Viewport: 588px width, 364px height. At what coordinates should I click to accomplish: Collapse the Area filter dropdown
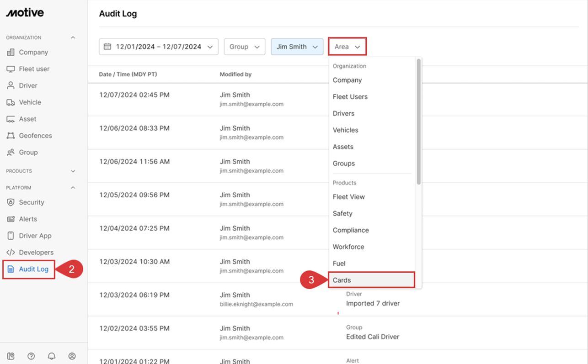(x=347, y=47)
